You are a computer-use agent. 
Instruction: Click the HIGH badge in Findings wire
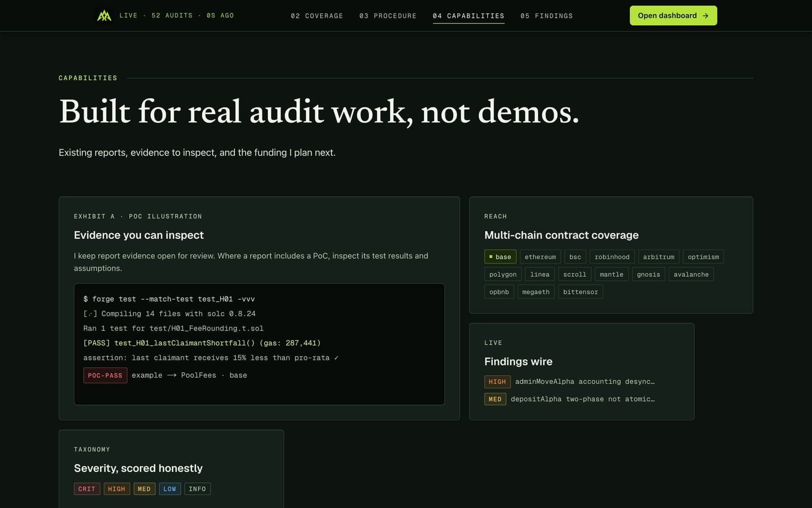[497, 382]
